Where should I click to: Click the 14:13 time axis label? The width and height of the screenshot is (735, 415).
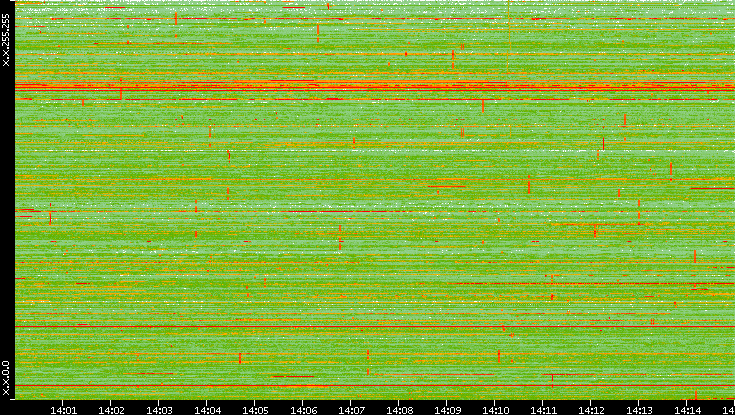coord(639,410)
